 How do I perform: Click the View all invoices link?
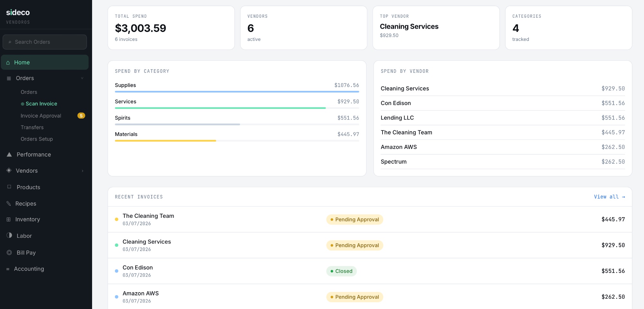pos(609,197)
